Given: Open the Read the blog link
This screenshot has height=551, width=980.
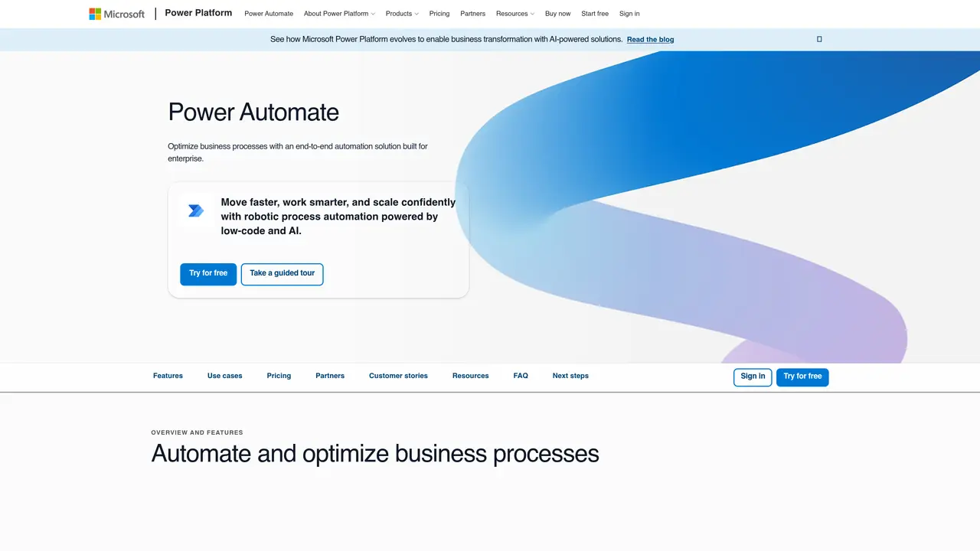Looking at the screenshot, I should click(651, 40).
